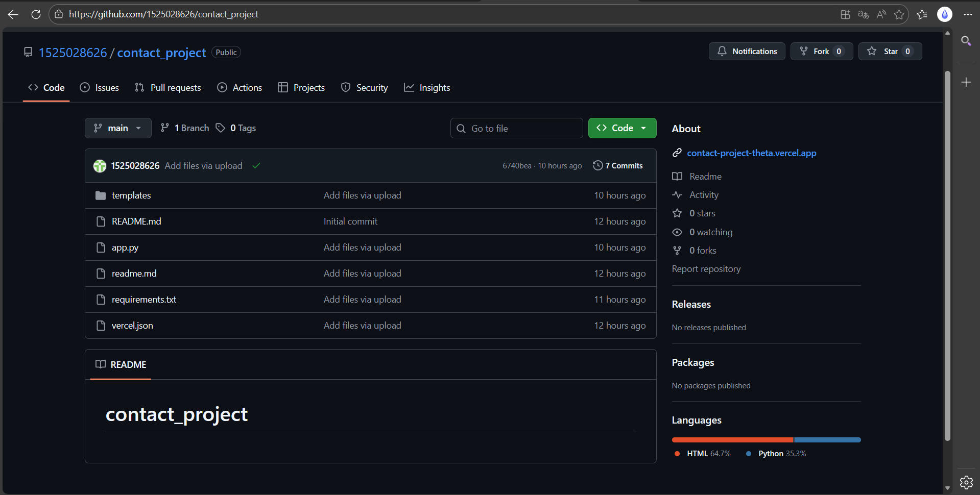Screen dimensions: 980x495
Task: Click the sidebar plus icon
Action: (x=966, y=82)
